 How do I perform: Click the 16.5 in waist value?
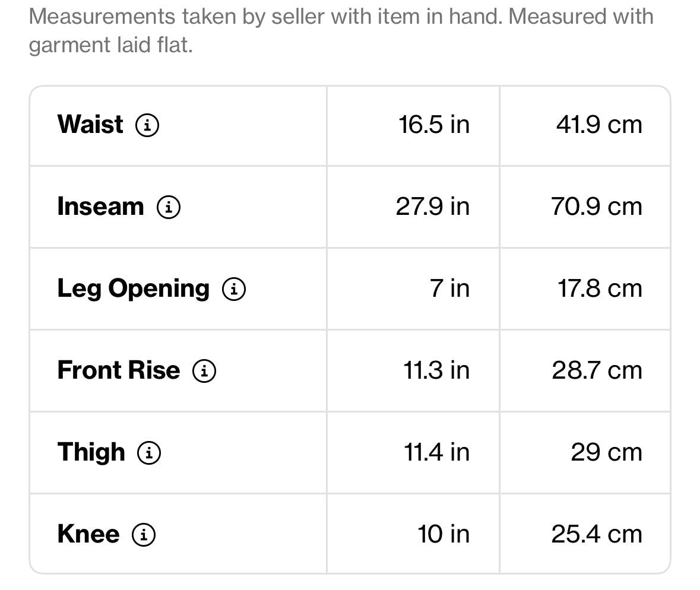pyautogui.click(x=434, y=125)
